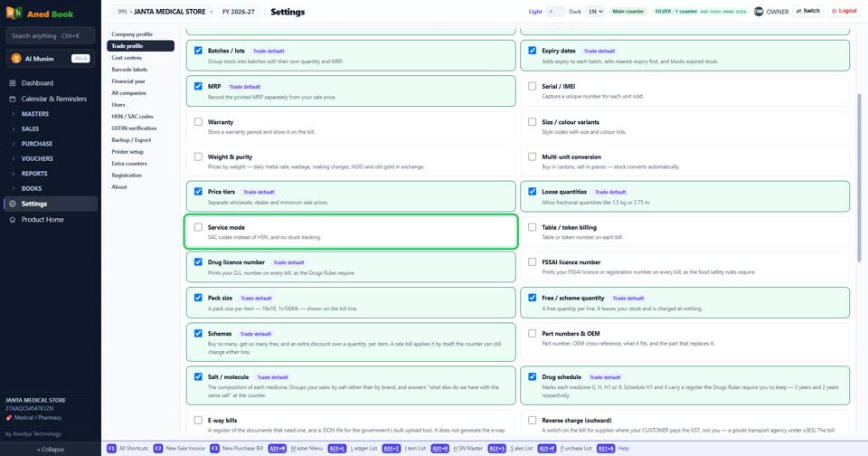Enable the Warranty checkbox

point(198,122)
